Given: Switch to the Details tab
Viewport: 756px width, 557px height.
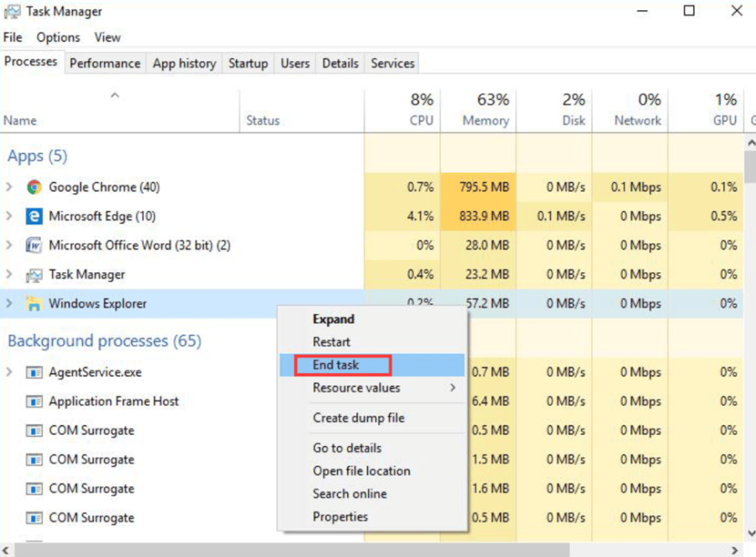Looking at the screenshot, I should (x=340, y=63).
